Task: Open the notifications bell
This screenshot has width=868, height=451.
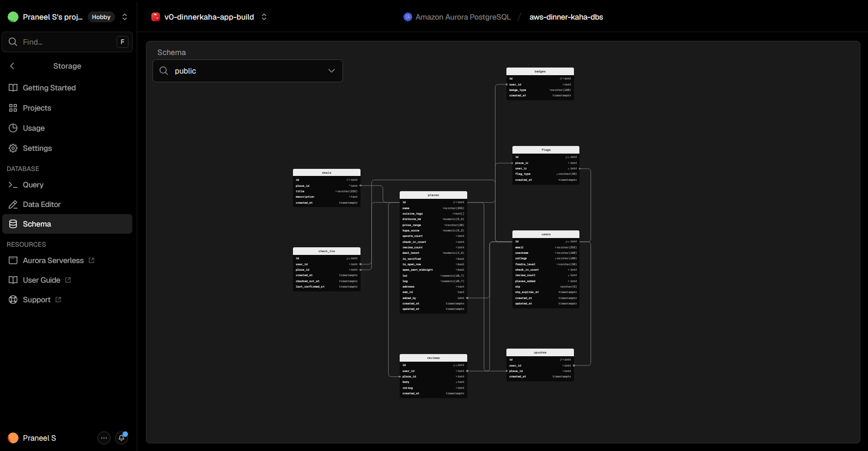Action: [121, 438]
